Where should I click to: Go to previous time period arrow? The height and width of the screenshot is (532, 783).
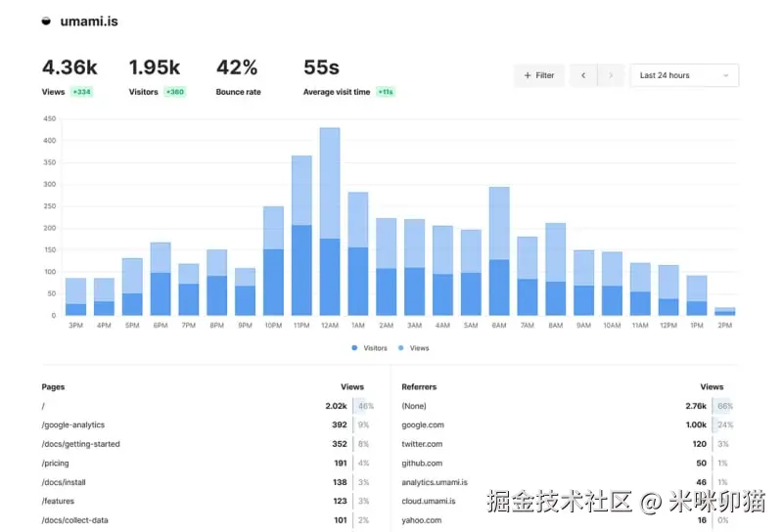pyautogui.click(x=583, y=75)
